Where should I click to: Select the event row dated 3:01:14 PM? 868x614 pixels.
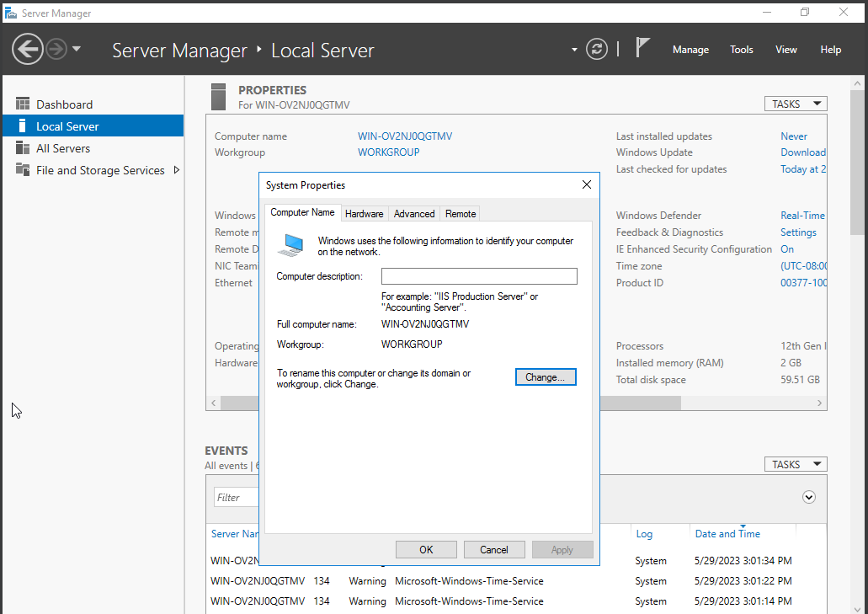pos(515,601)
